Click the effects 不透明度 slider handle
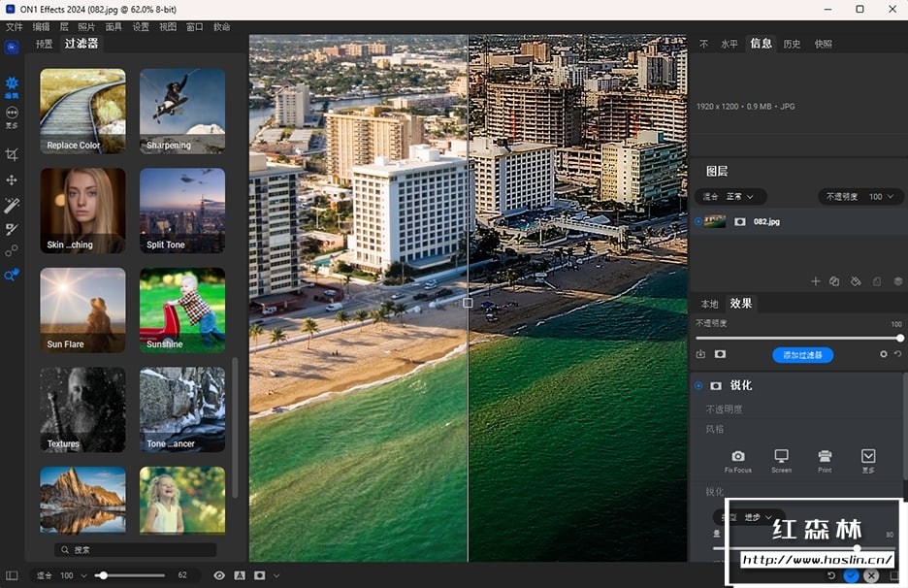The width and height of the screenshot is (908, 588). pyautogui.click(x=899, y=338)
